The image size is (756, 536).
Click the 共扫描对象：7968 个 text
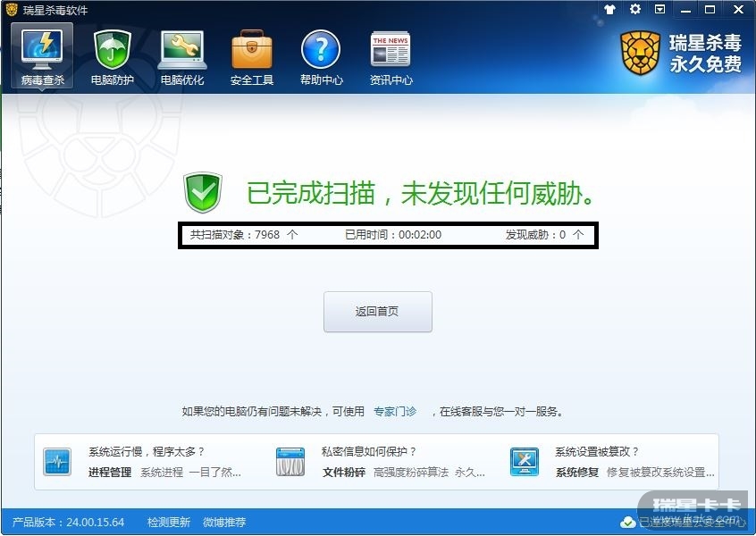pyautogui.click(x=244, y=235)
